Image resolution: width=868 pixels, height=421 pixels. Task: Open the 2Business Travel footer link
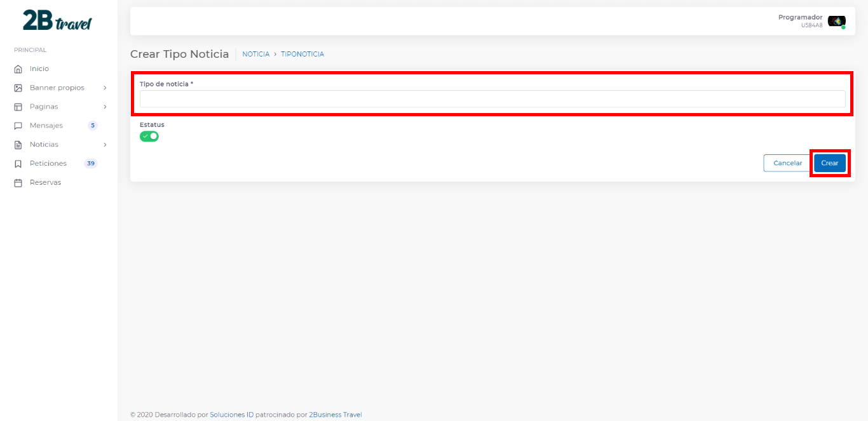pyautogui.click(x=336, y=415)
